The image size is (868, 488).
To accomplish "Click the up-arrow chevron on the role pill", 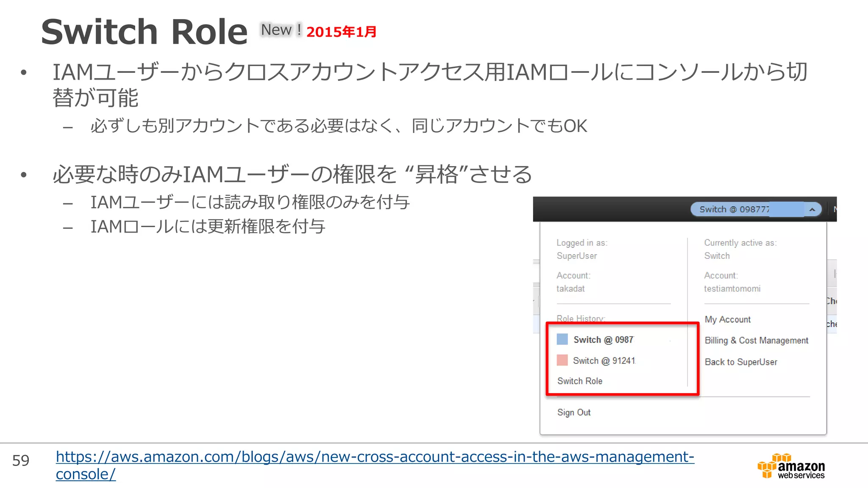I will 812,209.
